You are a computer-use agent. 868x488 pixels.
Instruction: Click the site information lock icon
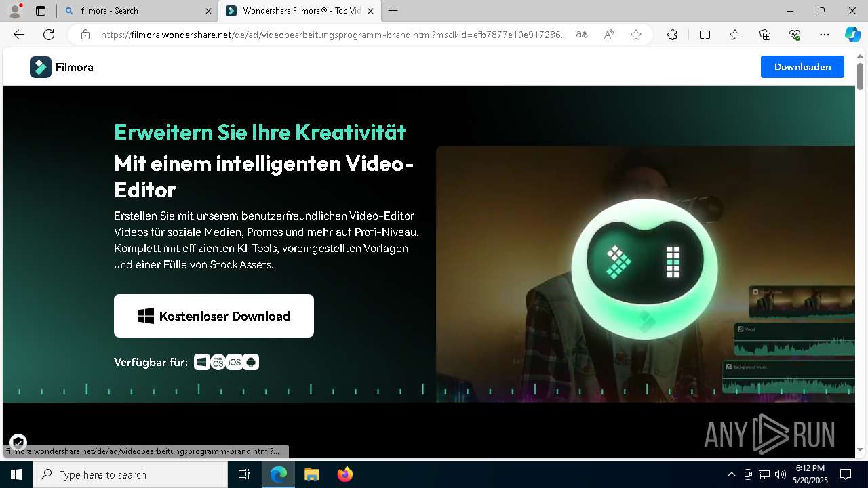click(85, 35)
